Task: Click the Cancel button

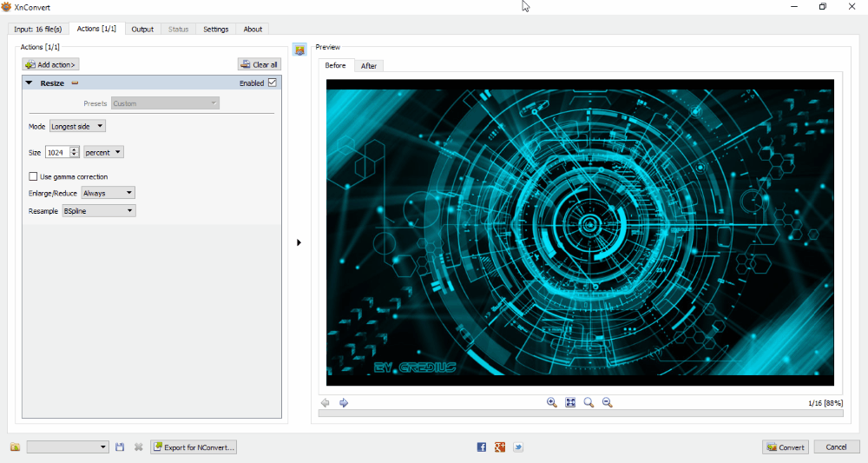Action: coord(836,447)
